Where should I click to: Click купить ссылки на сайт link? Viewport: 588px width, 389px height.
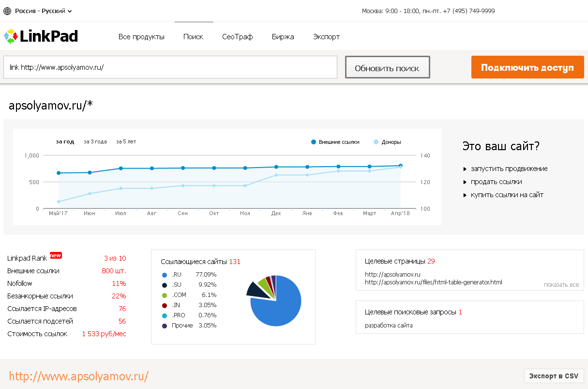(x=507, y=195)
